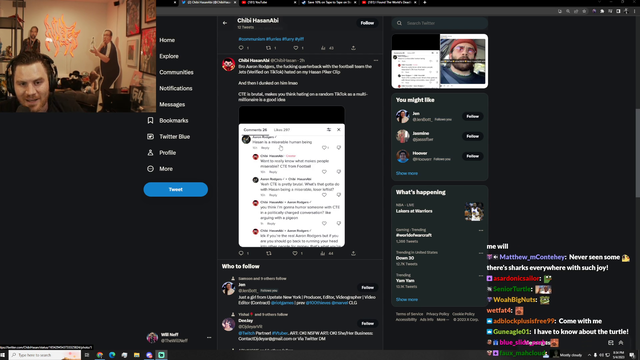
Task: Click the Search Twitter field
Action: point(440,23)
